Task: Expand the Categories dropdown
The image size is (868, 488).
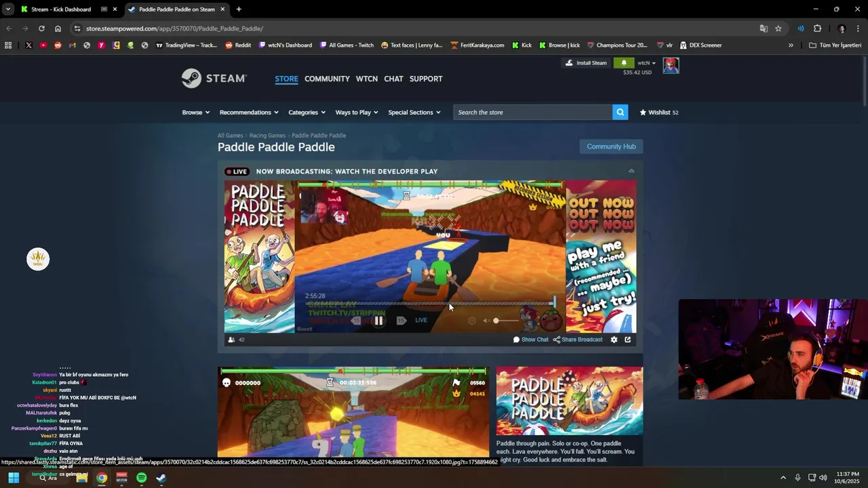Action: click(x=307, y=113)
